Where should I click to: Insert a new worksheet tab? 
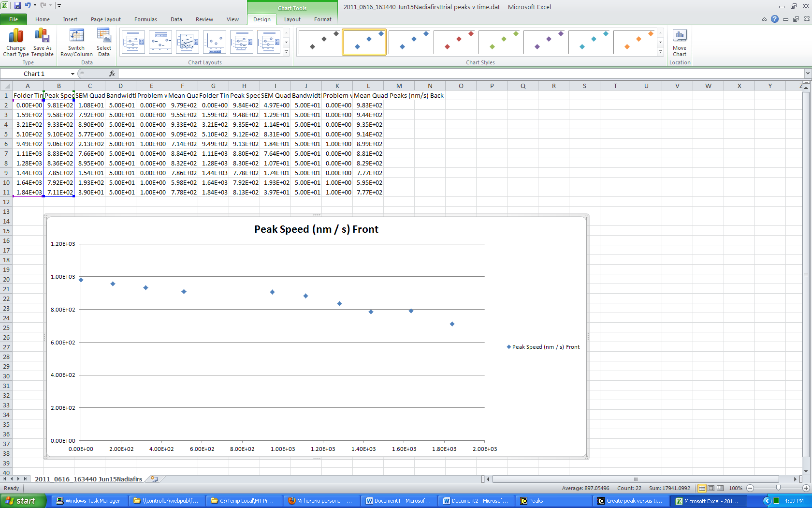[154, 479]
